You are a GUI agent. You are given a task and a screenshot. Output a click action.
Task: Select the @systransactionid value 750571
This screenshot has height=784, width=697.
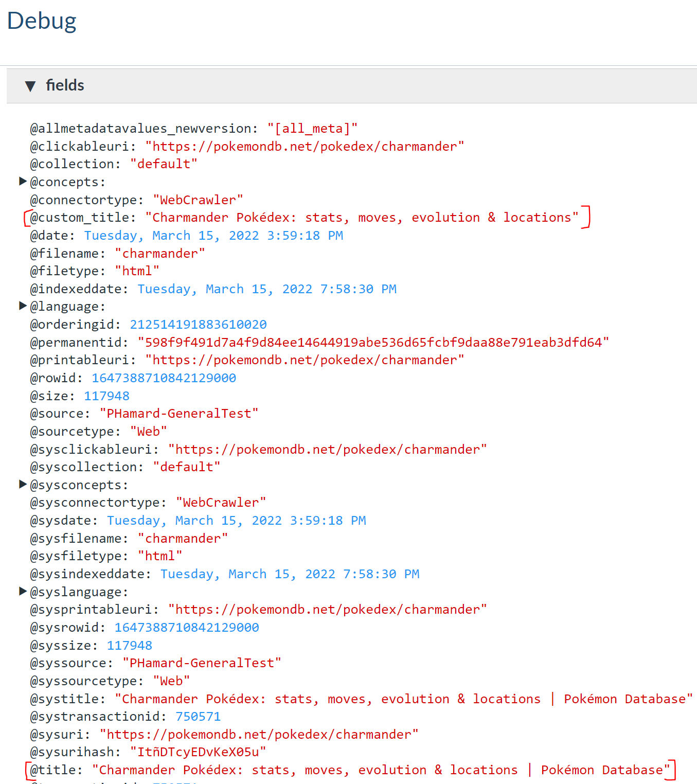coord(198,717)
